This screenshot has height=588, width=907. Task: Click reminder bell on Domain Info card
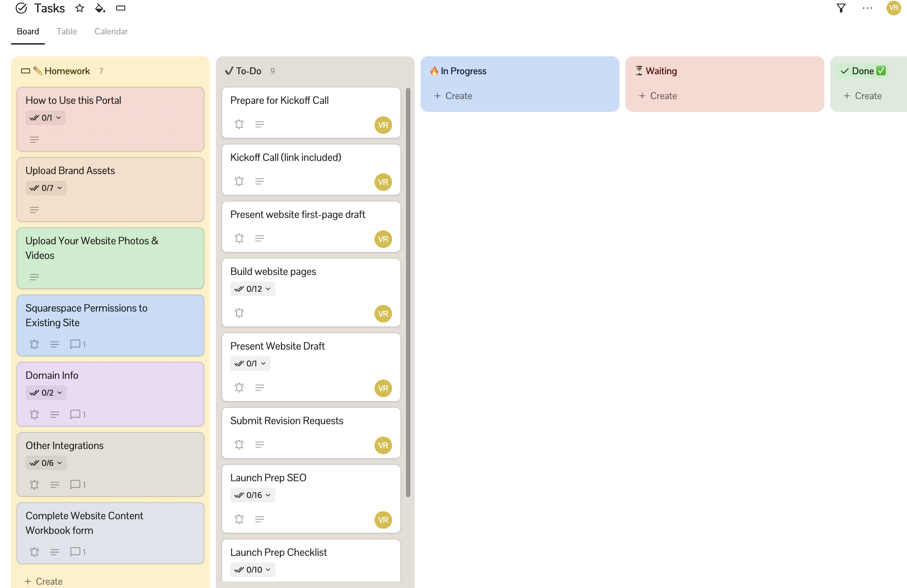(x=34, y=415)
